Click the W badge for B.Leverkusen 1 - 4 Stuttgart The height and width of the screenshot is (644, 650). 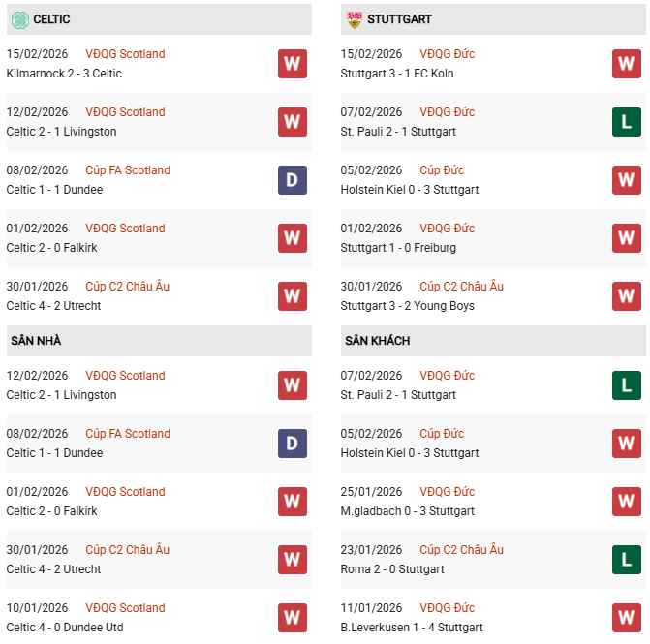pyautogui.click(x=626, y=618)
